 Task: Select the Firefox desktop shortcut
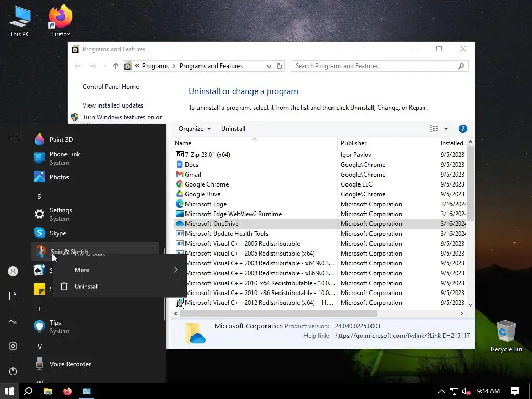pos(60,21)
